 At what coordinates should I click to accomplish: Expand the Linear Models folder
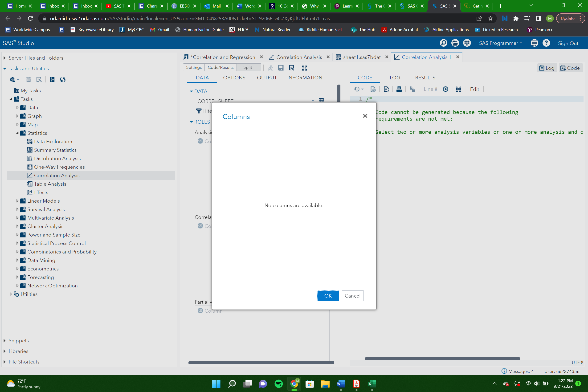point(17,201)
